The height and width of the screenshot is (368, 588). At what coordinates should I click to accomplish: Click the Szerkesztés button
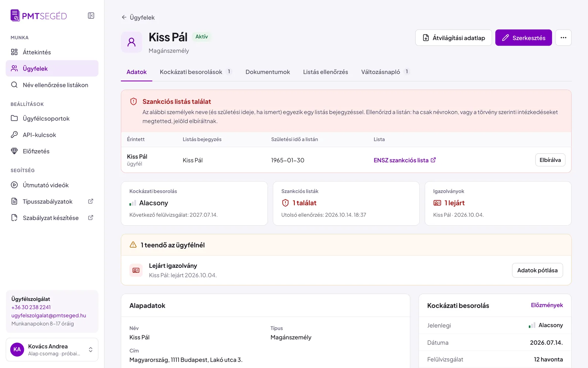coord(524,38)
